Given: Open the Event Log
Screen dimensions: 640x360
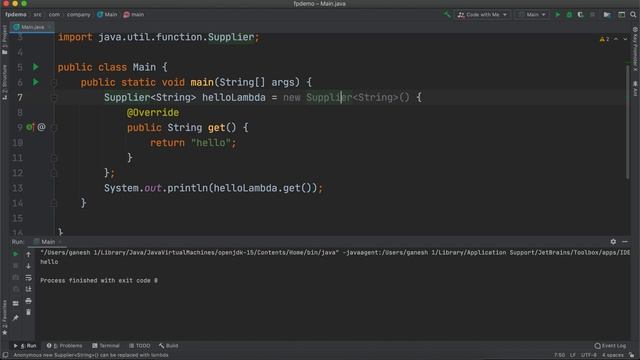Looking at the screenshot, I should [610, 346].
